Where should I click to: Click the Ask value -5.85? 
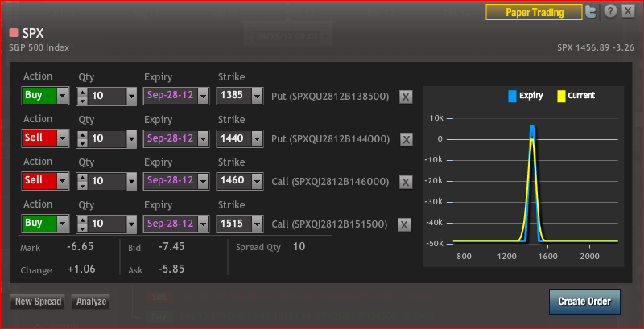pyautogui.click(x=171, y=269)
